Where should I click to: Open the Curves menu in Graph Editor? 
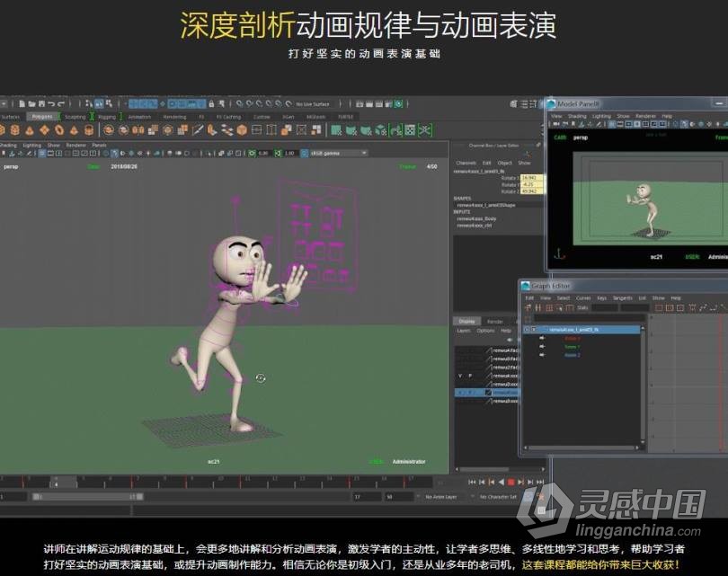[583, 298]
